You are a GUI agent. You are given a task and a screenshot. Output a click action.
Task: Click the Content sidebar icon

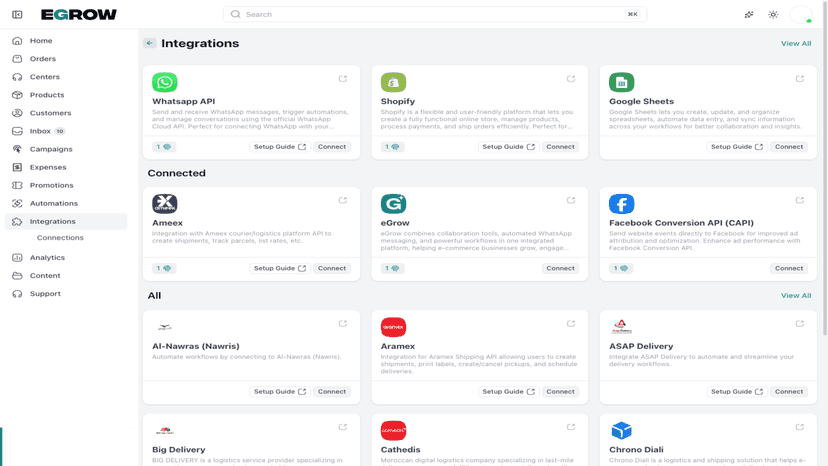(x=17, y=275)
